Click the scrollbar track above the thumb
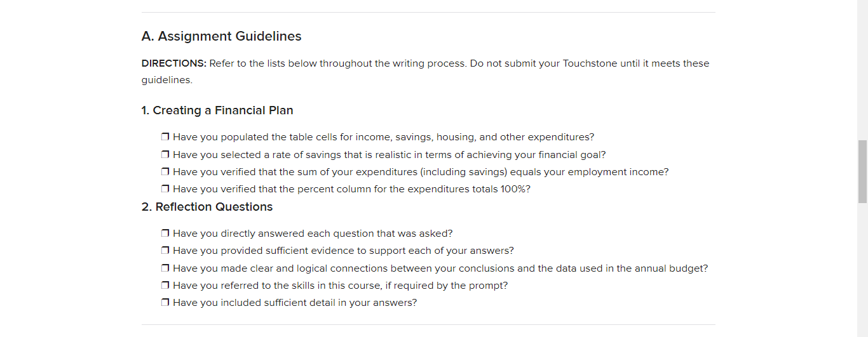 pos(862,70)
